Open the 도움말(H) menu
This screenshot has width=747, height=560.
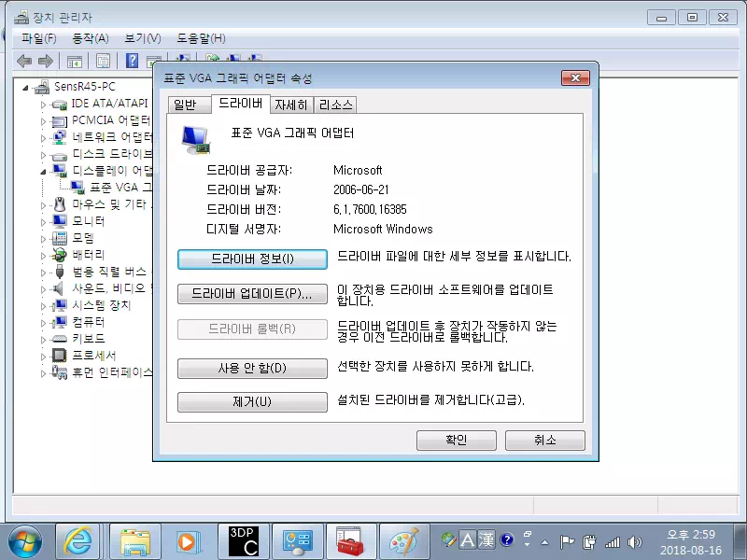point(201,38)
